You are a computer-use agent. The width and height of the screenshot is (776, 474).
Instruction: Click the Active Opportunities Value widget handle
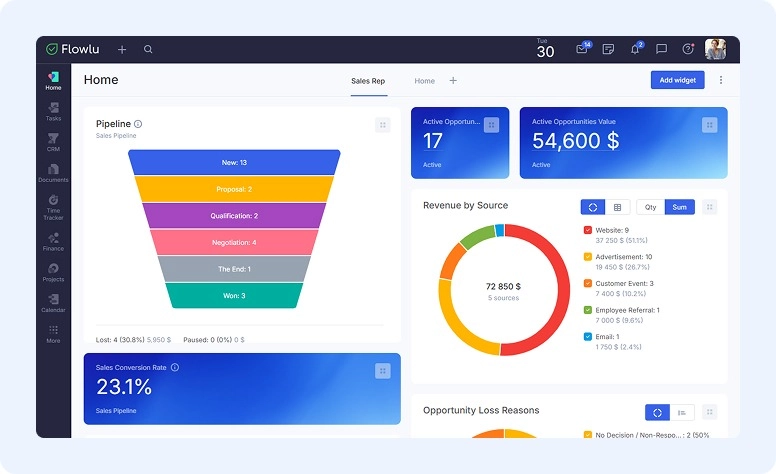(710, 125)
